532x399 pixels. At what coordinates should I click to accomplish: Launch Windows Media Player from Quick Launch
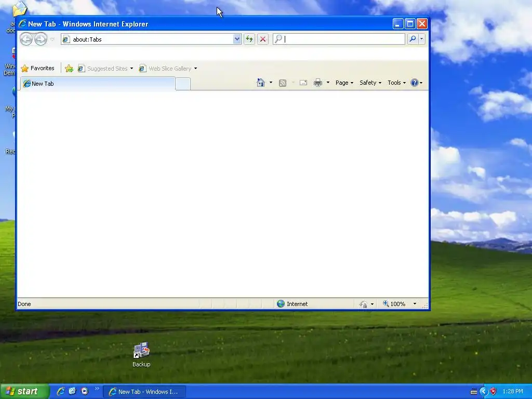[x=85, y=391]
